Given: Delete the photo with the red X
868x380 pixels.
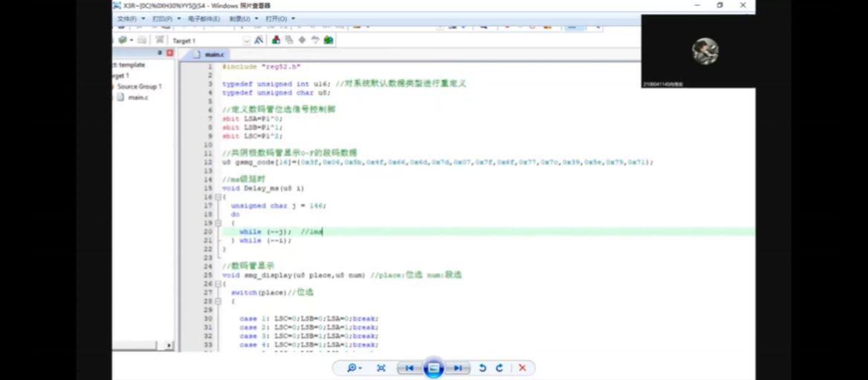Looking at the screenshot, I should pyautogui.click(x=522, y=368).
